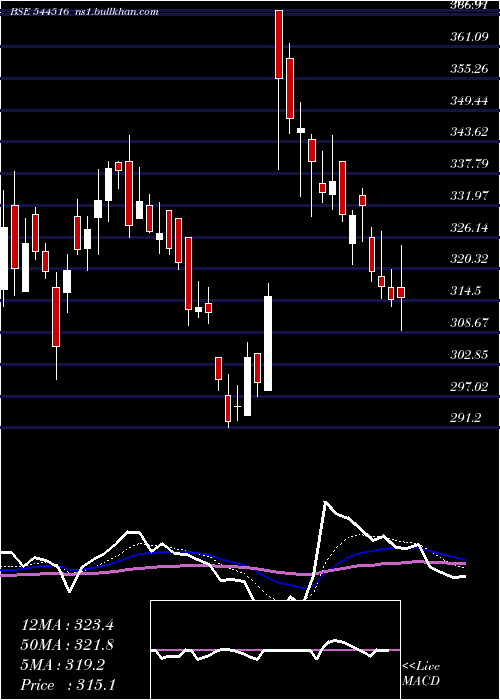
Task: Click the Price : 315.1 readout
Action: (68, 685)
